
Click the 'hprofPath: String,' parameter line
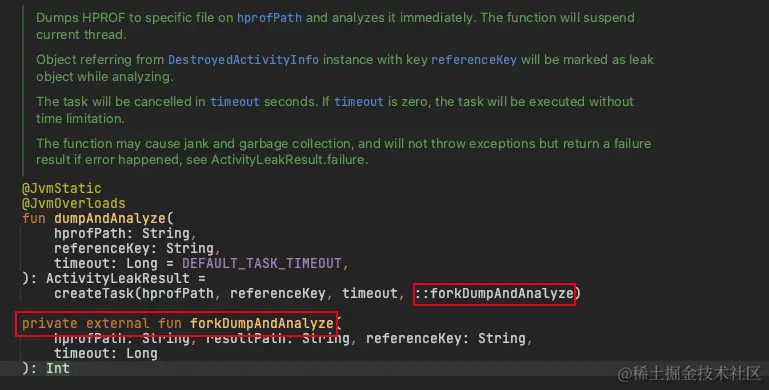tap(125, 234)
